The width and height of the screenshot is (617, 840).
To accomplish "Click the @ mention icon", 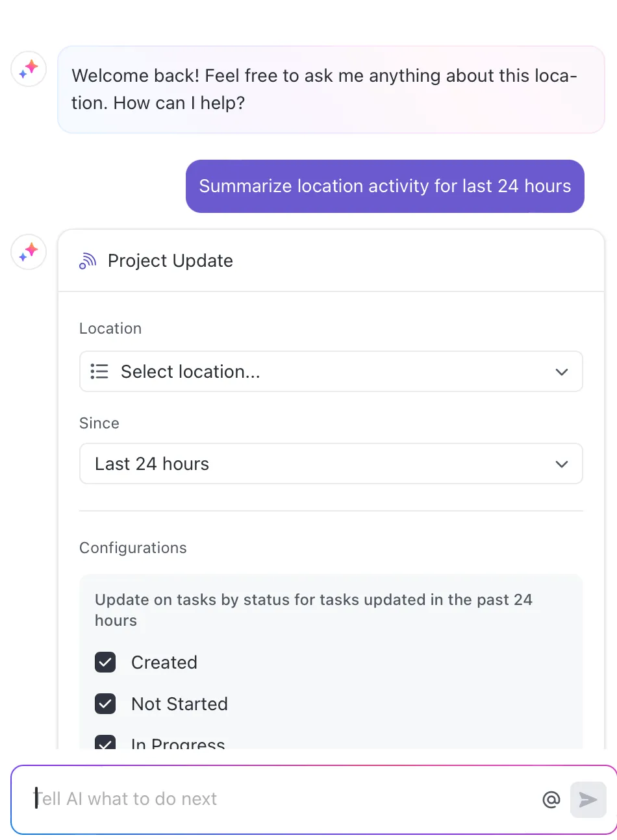I will coord(551,799).
